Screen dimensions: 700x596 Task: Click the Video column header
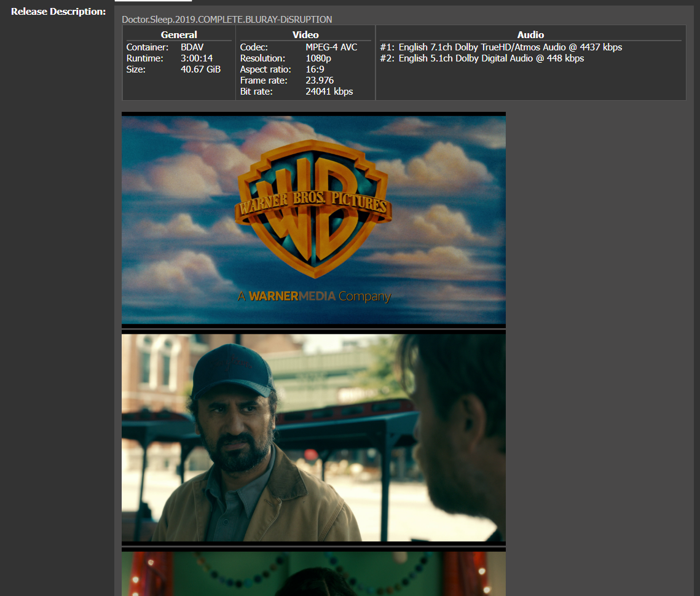(x=305, y=35)
